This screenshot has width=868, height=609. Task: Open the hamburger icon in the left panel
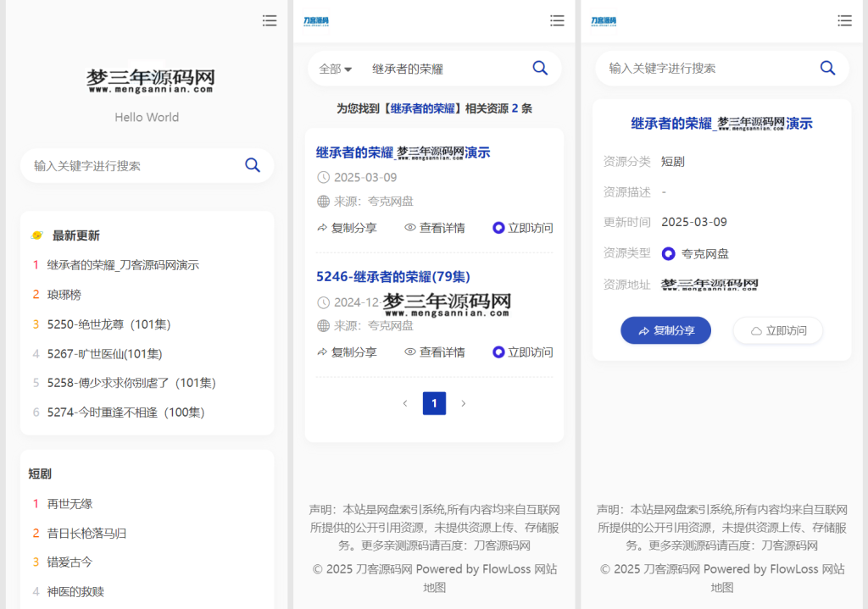pos(270,21)
